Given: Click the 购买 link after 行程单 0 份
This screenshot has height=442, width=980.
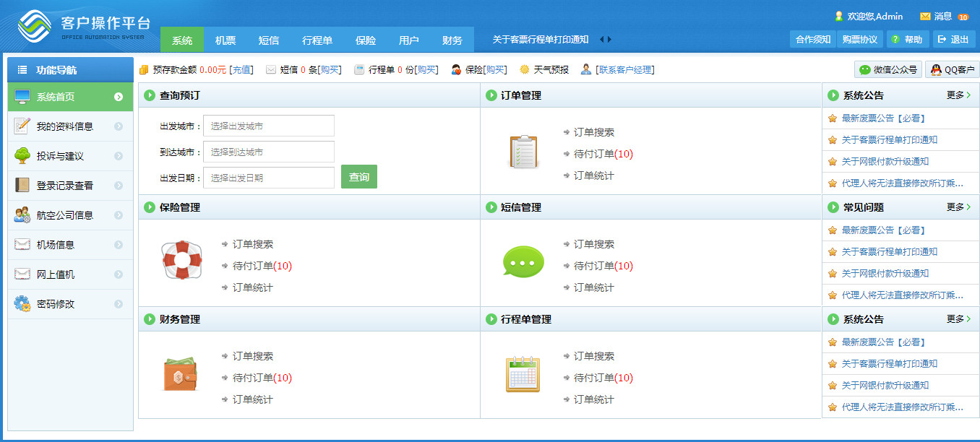Looking at the screenshot, I should [x=426, y=70].
